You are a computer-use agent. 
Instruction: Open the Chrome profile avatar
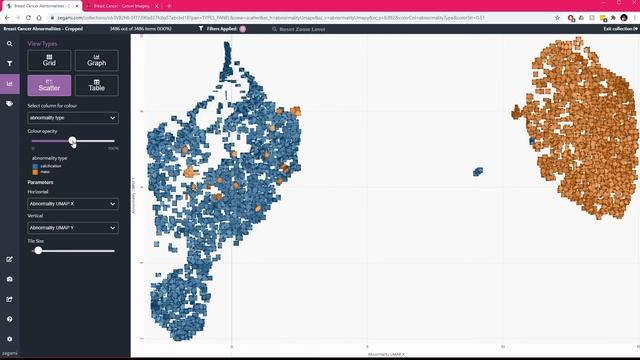click(x=624, y=18)
